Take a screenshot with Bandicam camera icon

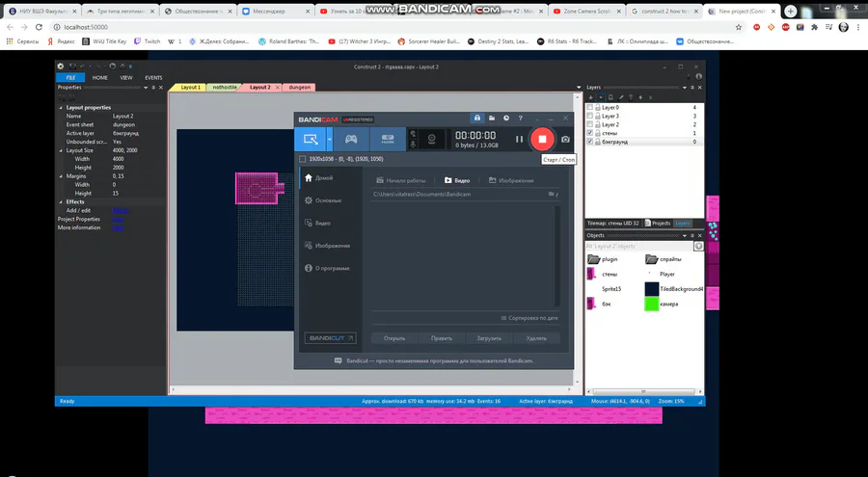click(x=565, y=140)
